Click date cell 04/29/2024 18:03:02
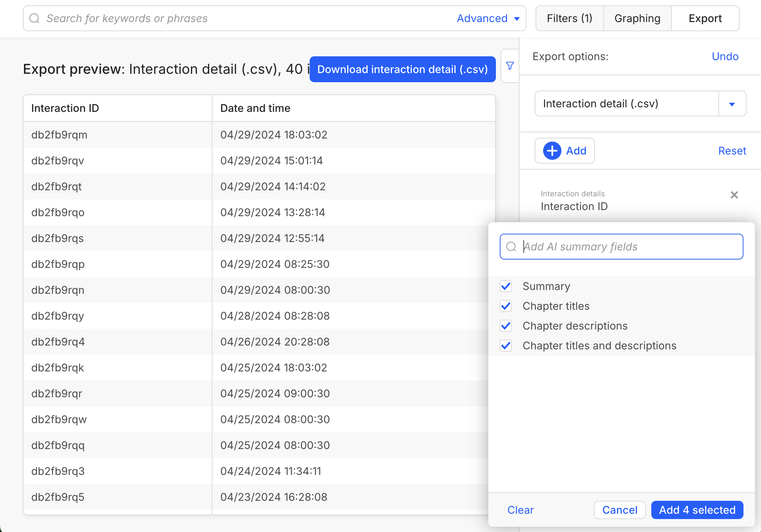Viewport: 761px width, 532px height. pos(274,135)
